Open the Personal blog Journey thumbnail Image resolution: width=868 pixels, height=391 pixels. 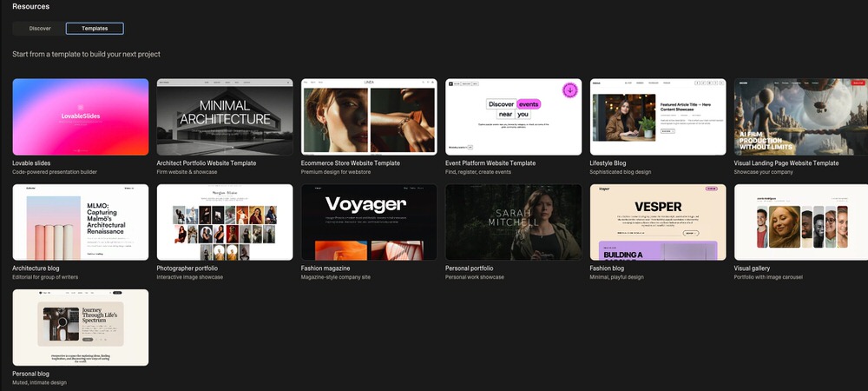80,328
